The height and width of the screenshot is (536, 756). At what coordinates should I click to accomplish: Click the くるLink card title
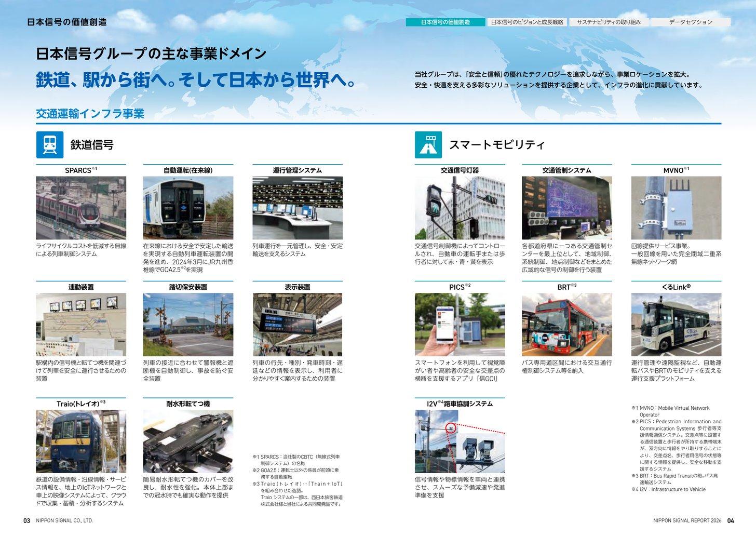[x=677, y=287]
